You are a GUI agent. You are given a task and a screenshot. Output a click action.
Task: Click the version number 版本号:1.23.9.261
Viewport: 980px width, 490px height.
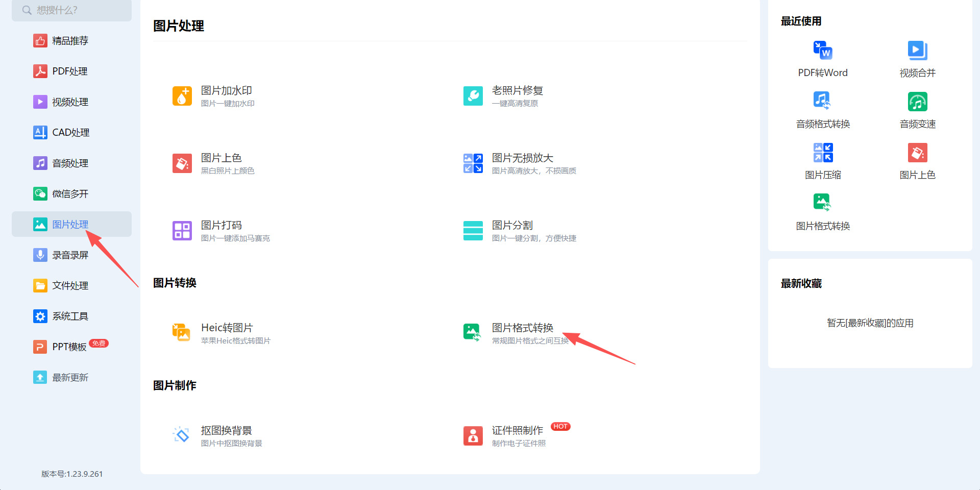tap(72, 474)
